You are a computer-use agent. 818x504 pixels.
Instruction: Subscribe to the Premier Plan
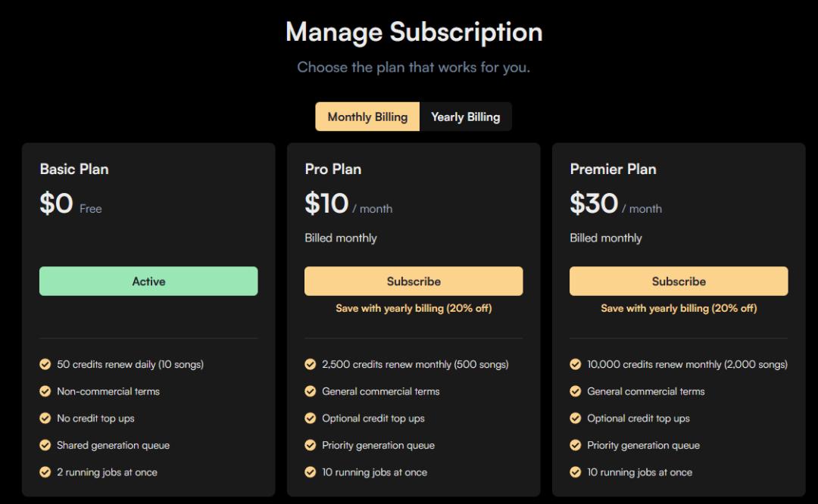(679, 282)
